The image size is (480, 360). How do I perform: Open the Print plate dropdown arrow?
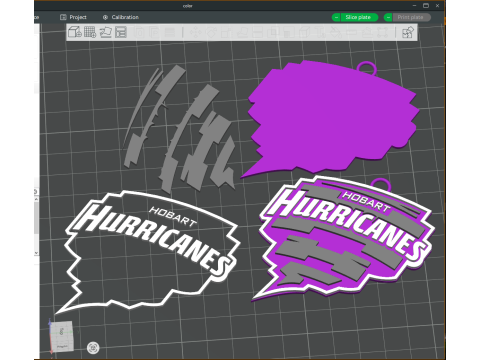click(x=388, y=17)
